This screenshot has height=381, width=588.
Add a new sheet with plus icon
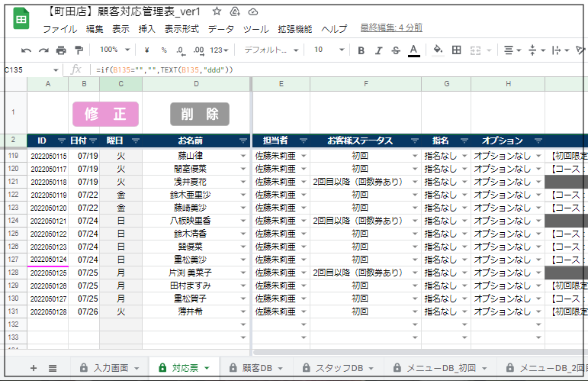(34, 368)
